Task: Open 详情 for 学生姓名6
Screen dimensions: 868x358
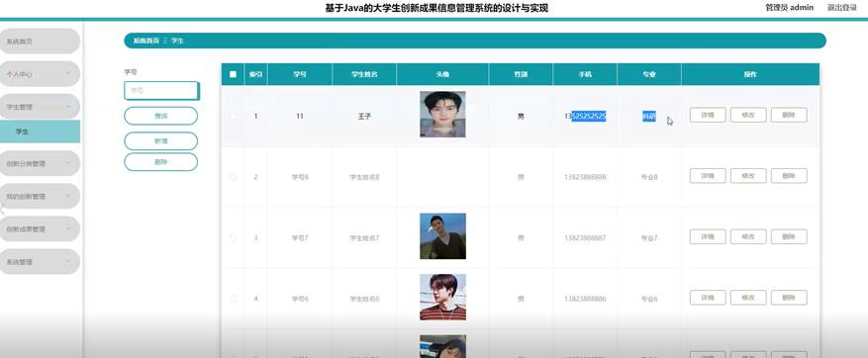Action: pos(708,298)
